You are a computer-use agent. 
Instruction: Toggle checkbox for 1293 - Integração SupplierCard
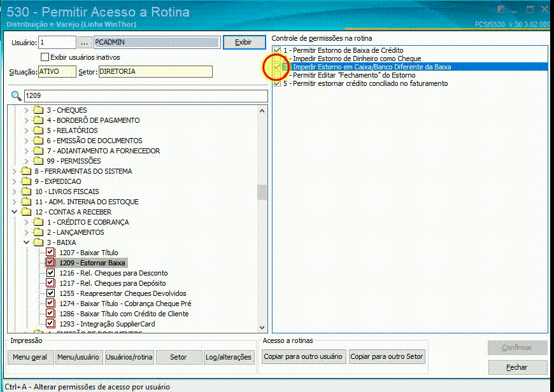click(50, 324)
